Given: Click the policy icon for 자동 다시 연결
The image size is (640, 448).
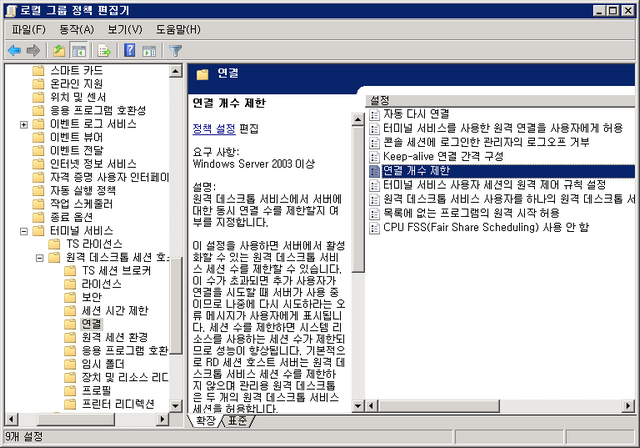Looking at the screenshot, I should point(374,114).
